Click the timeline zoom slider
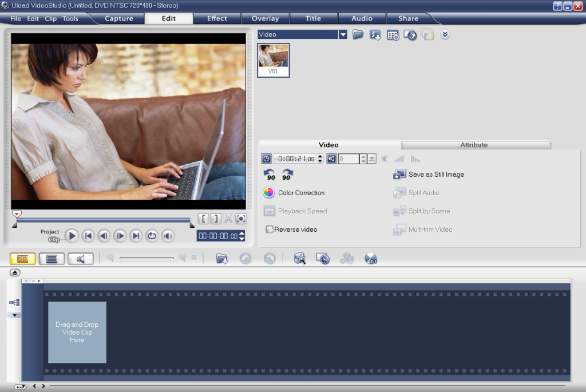The width and height of the screenshot is (586, 392). pos(146,258)
